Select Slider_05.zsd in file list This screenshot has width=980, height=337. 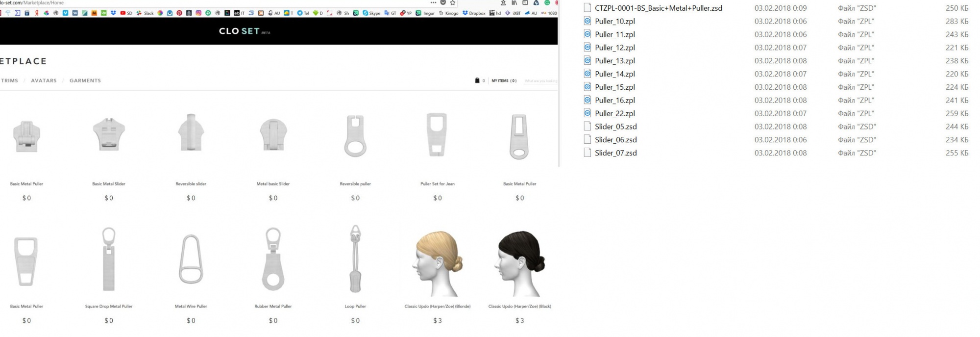[616, 127]
